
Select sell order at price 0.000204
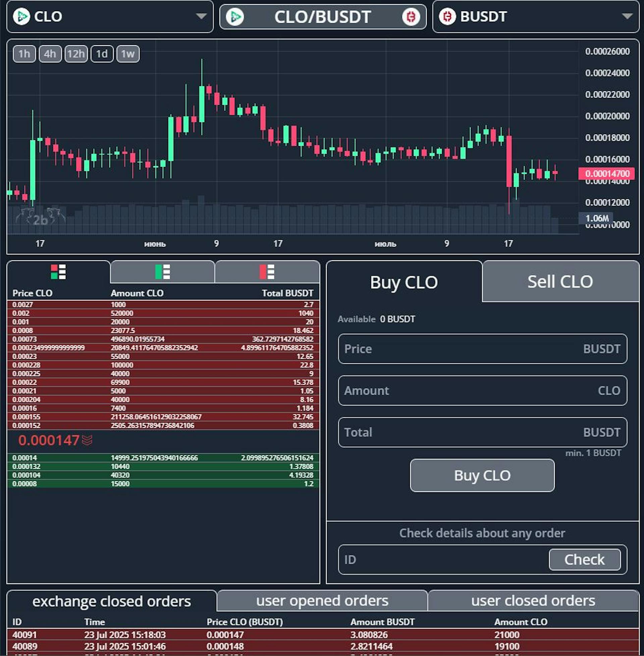pyautogui.click(x=163, y=399)
